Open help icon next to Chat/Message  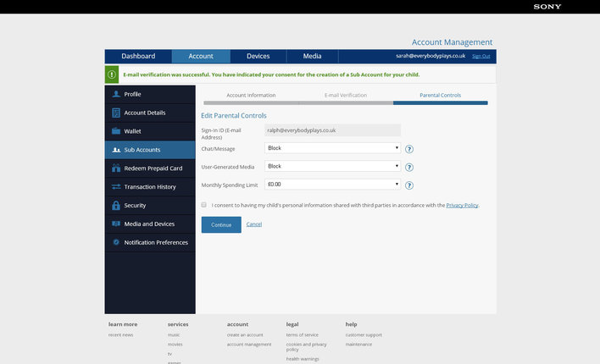click(x=409, y=149)
